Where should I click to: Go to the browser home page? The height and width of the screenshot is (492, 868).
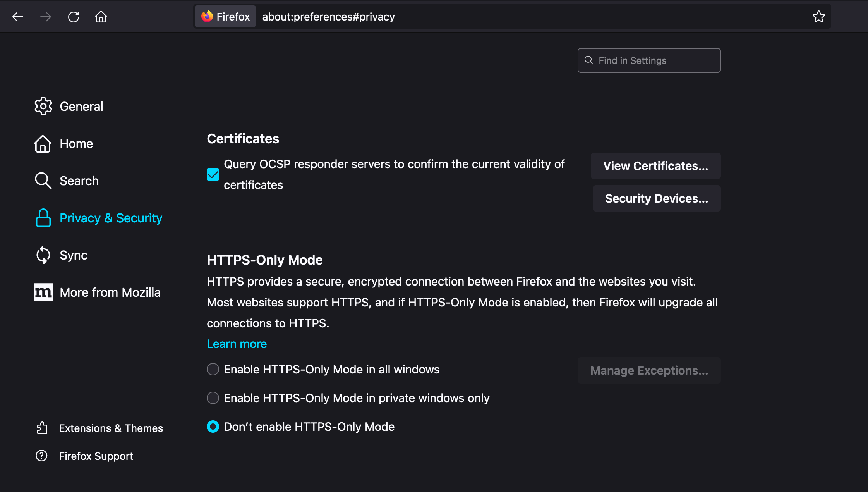(101, 17)
